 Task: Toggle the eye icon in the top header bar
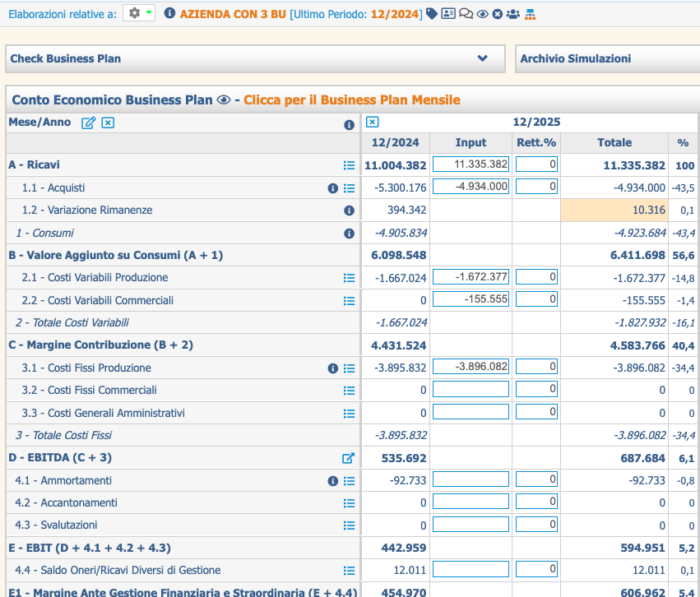pyautogui.click(x=482, y=14)
